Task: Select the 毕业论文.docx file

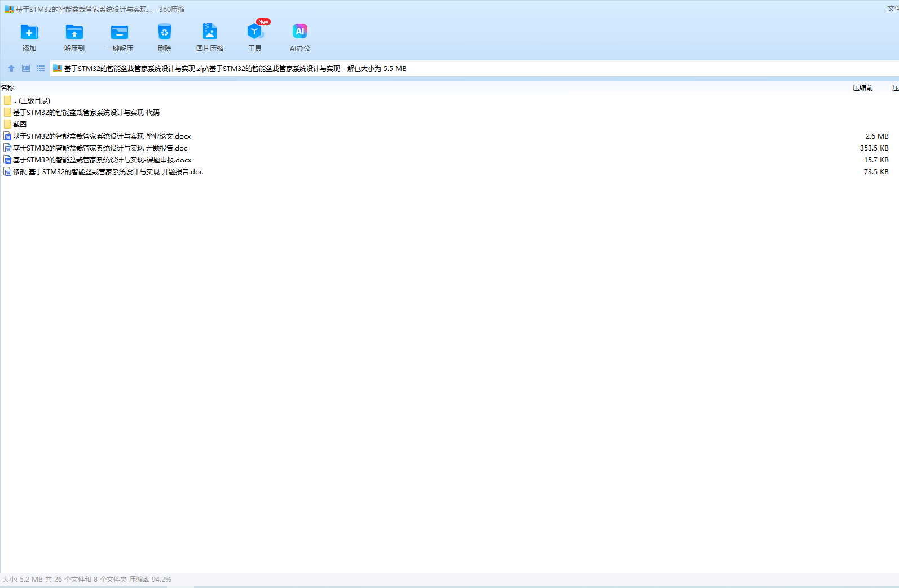Action: tap(98, 136)
